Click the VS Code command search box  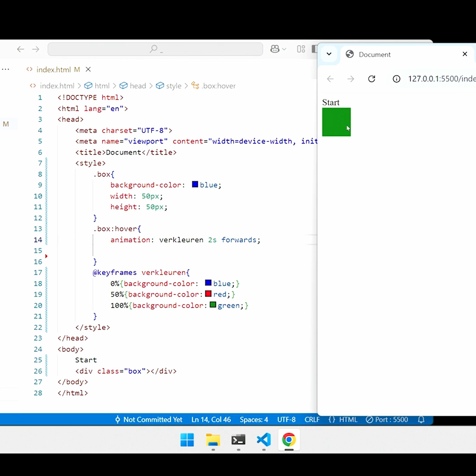[x=155, y=49]
